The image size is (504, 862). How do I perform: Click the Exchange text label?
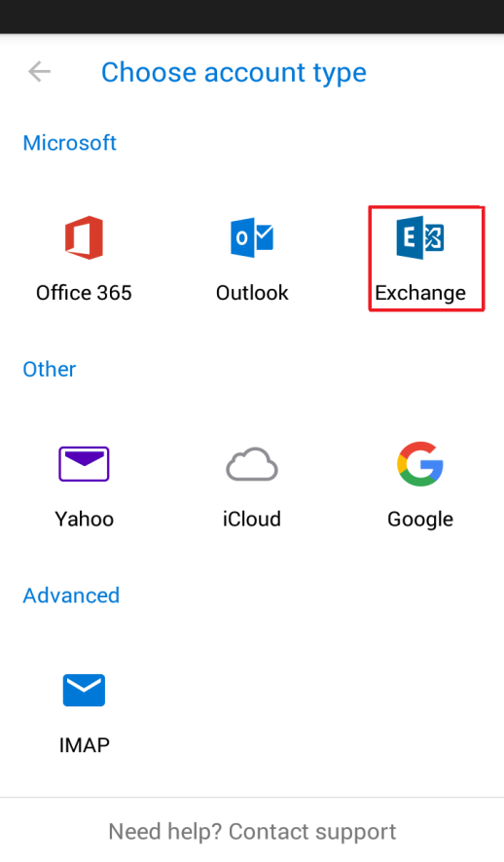[420, 294]
